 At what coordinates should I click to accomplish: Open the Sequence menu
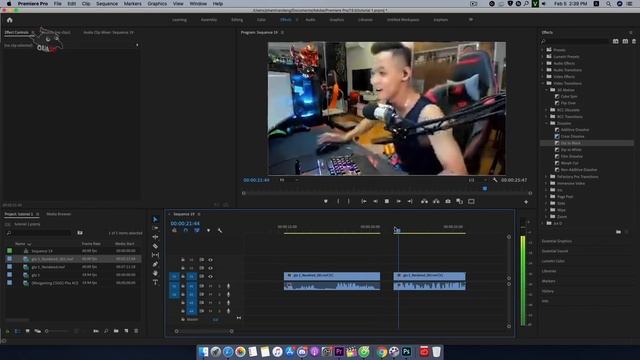pos(107,4)
